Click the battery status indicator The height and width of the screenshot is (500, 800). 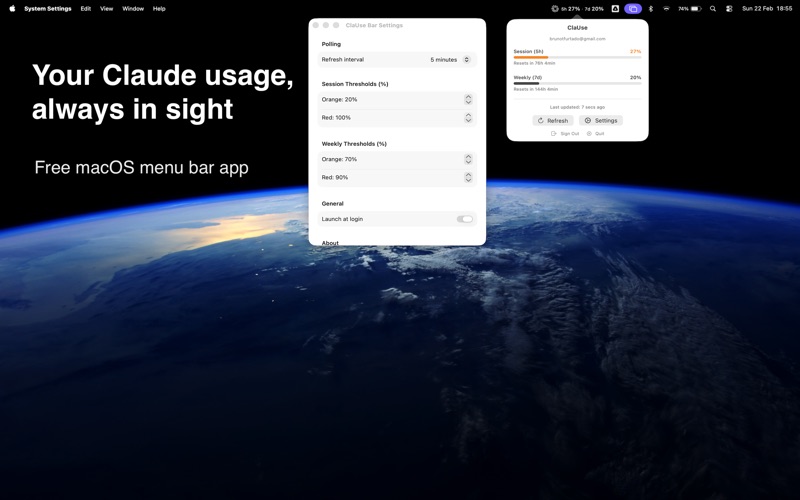point(690,9)
